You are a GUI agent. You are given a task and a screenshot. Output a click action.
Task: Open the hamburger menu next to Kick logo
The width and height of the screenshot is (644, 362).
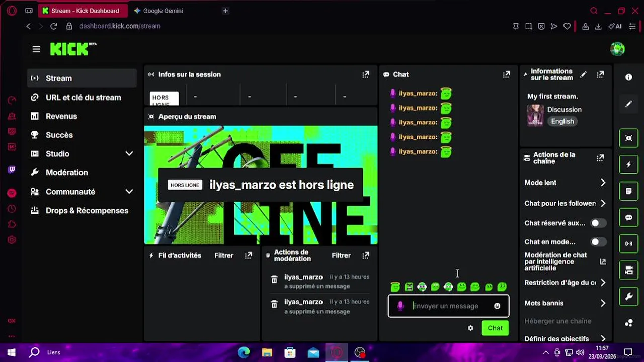pos(36,49)
